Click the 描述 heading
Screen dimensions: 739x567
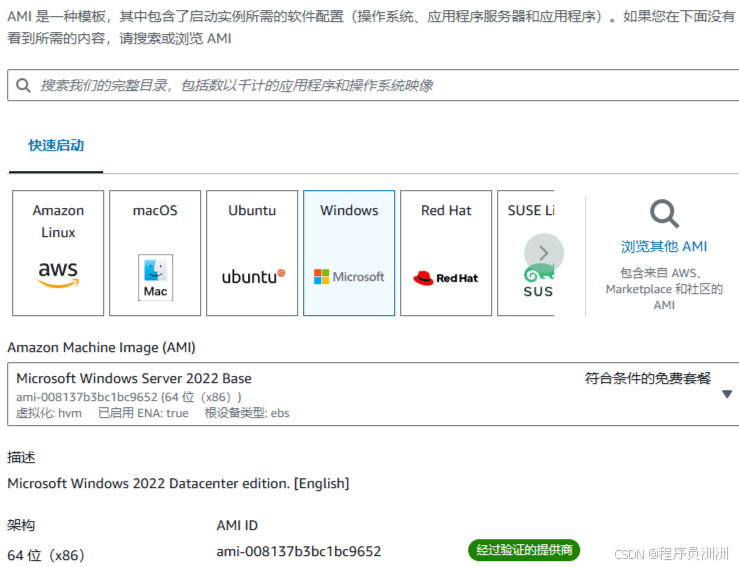tap(21, 457)
